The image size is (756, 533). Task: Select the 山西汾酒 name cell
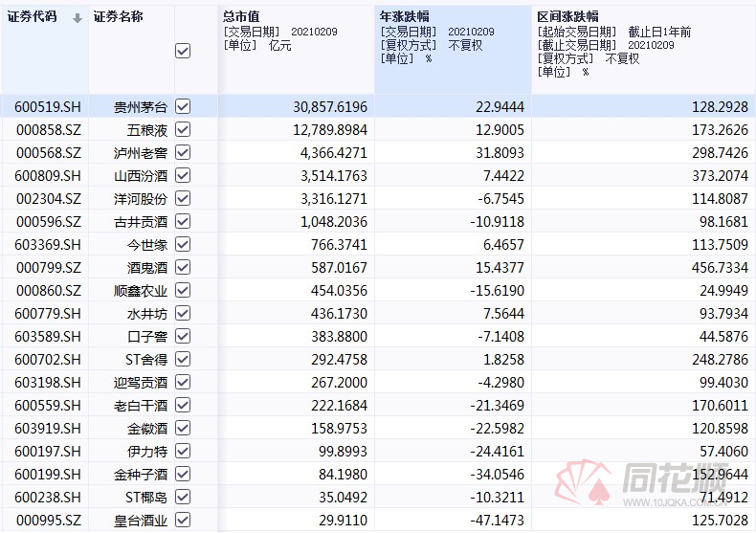coord(141,175)
